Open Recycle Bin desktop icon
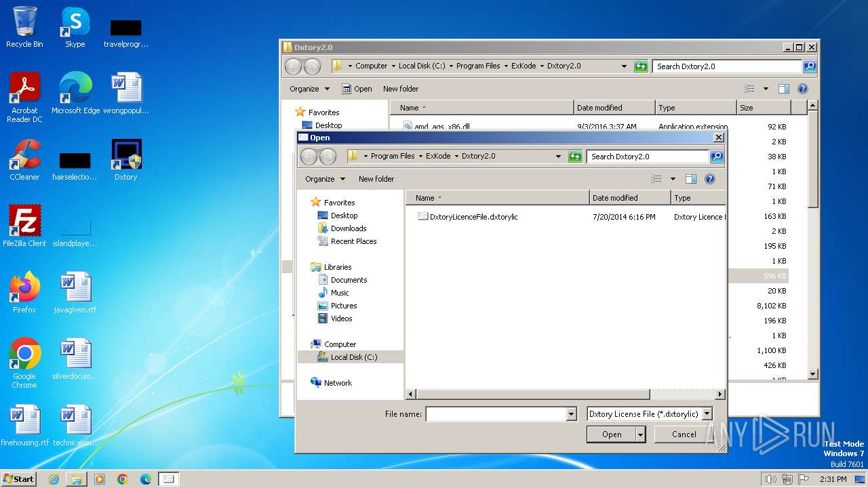The height and width of the screenshot is (488, 868). point(25,28)
